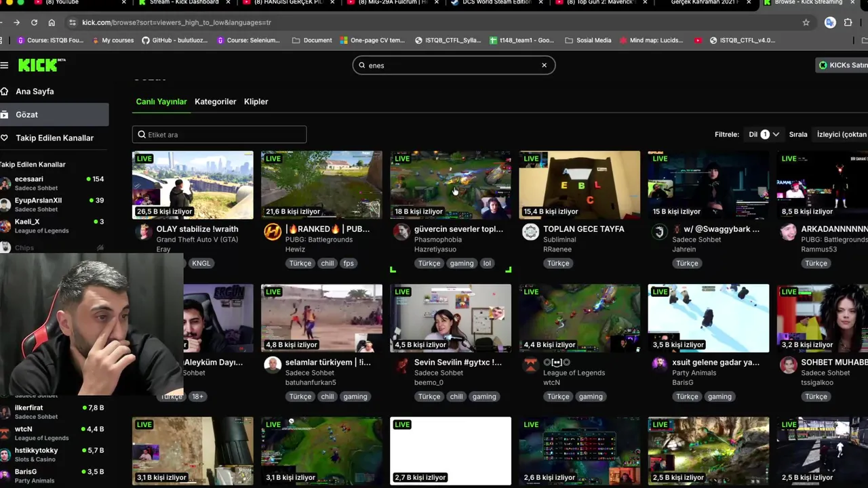Viewport: 868px width, 488px height.
Task: Open the 'xsuit gelene gadar ya...' stream title
Action: click(x=715, y=362)
